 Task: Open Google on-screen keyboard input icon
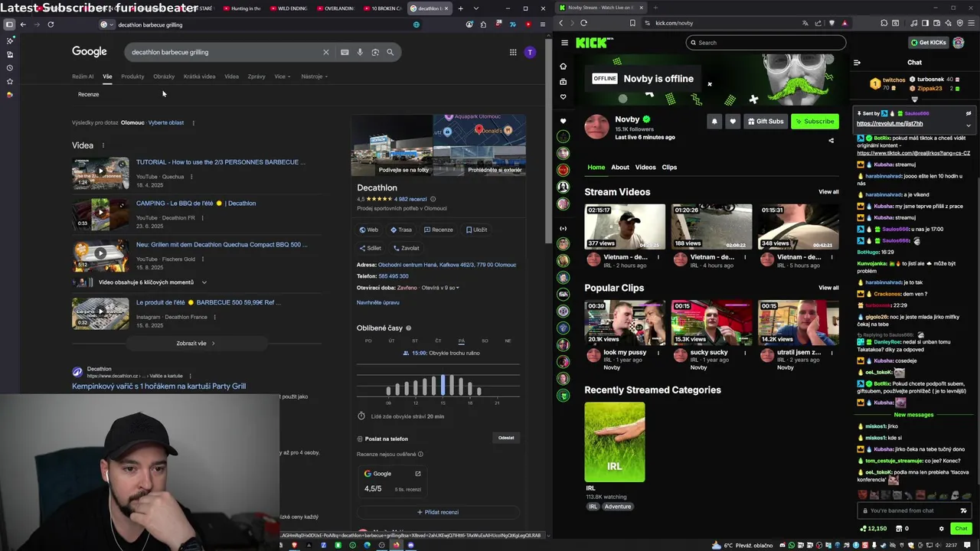tap(345, 52)
